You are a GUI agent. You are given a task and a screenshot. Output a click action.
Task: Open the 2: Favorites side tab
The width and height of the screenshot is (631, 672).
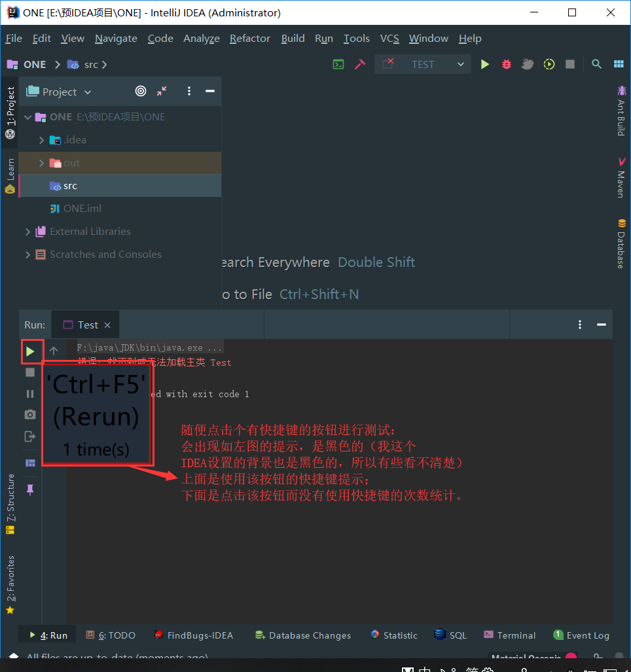point(10,585)
